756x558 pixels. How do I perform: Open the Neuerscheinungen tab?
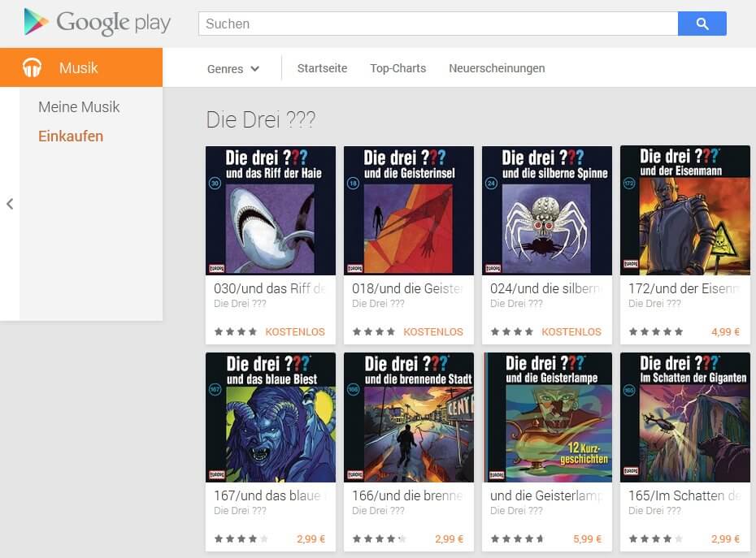(x=497, y=68)
